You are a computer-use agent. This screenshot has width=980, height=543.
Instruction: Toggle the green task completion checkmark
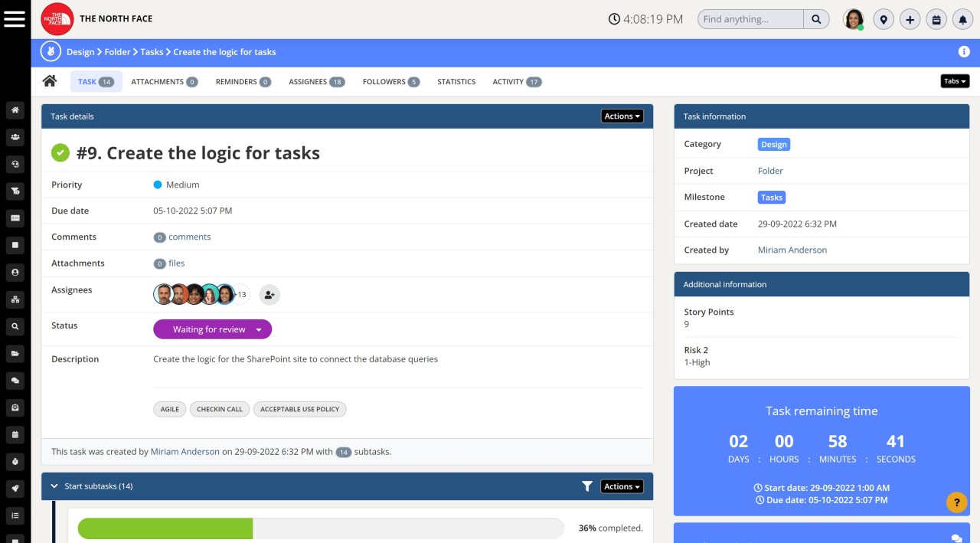60,152
